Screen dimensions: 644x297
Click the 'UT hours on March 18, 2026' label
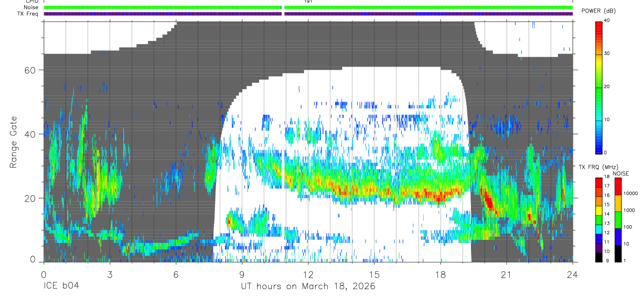(x=308, y=287)
